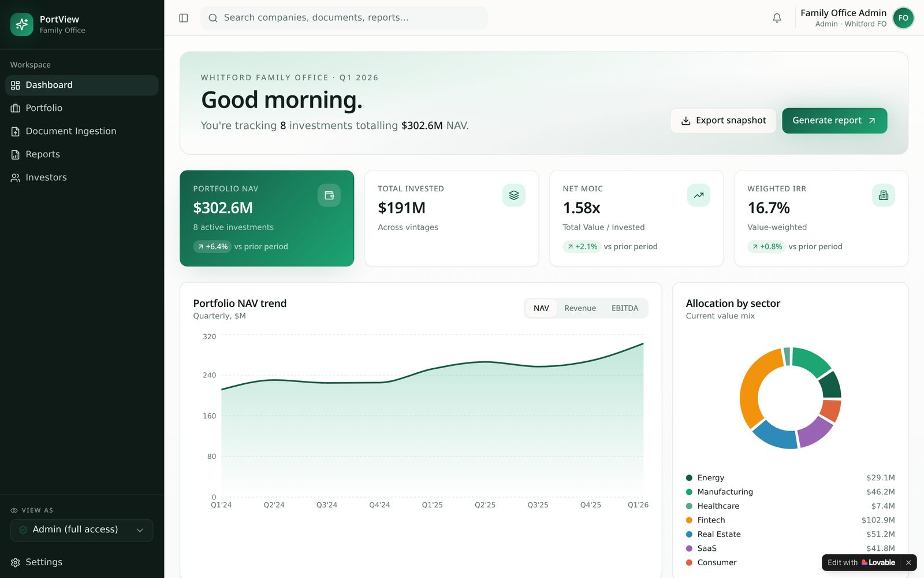Viewport: 924px width, 578px height.
Task: Open the Investors section
Action: point(81,177)
